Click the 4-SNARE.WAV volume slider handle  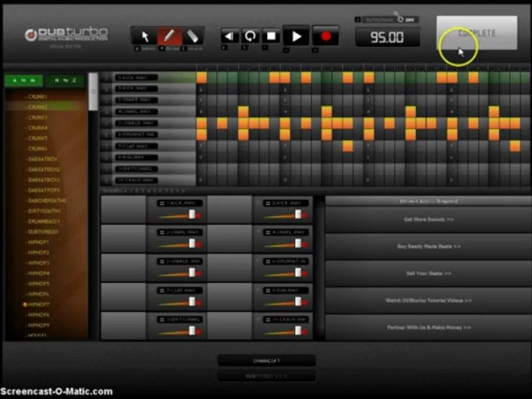[298, 243]
